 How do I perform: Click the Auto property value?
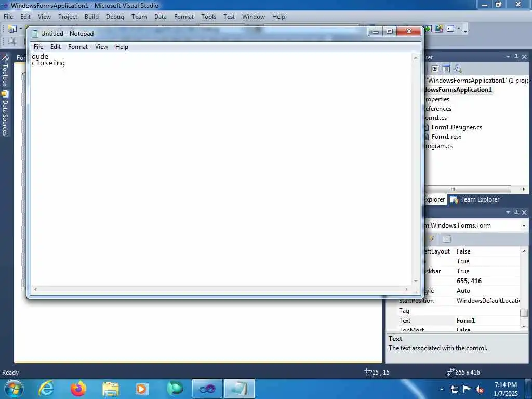coord(463,291)
